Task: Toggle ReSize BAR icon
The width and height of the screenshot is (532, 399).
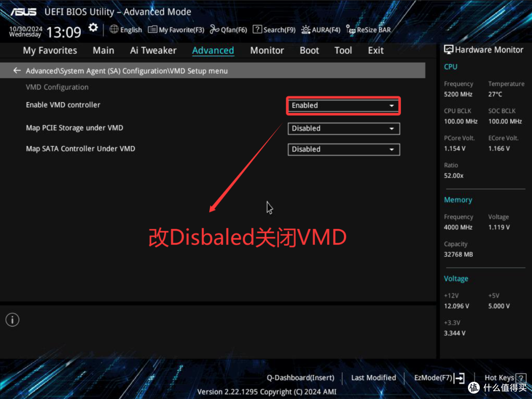Action: 351,30
